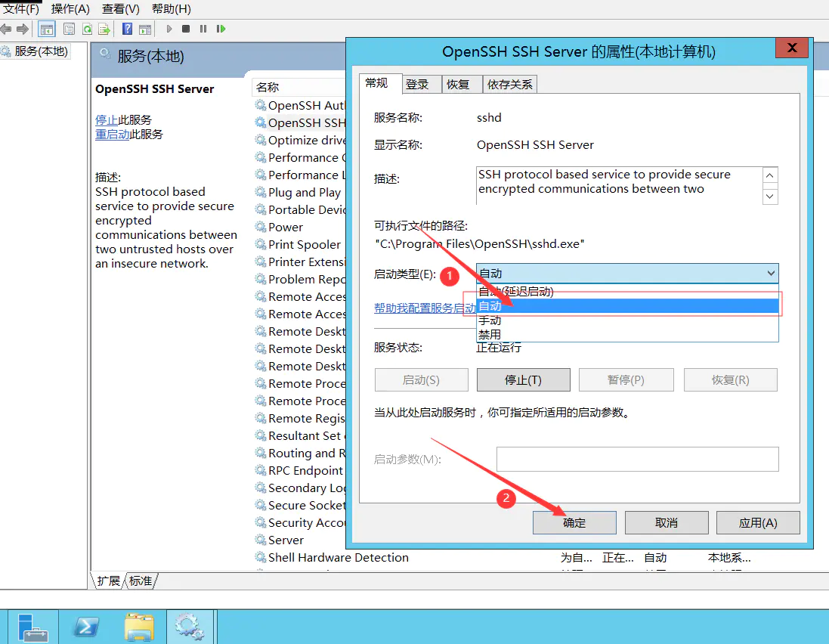
Task: Choose 手动 from the startup list
Action: tap(627, 320)
